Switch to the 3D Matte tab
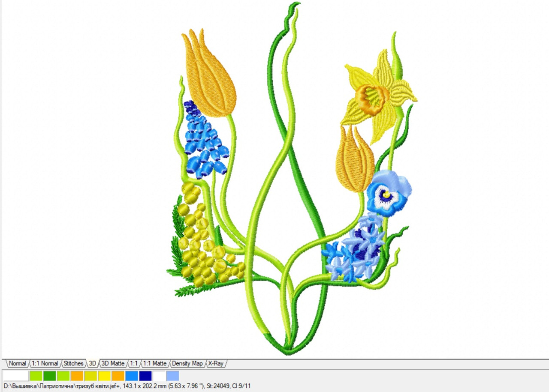Viewport: 549px width, 392px height. (112, 363)
